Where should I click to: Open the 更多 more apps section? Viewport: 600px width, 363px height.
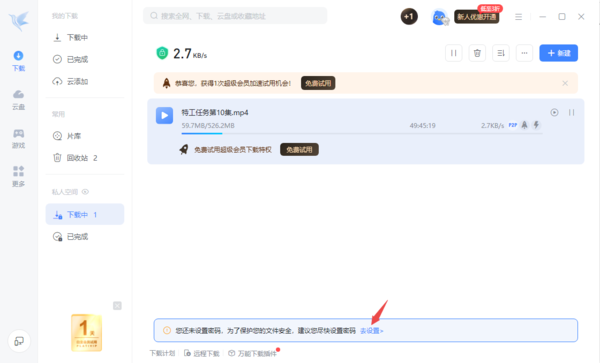[18, 176]
